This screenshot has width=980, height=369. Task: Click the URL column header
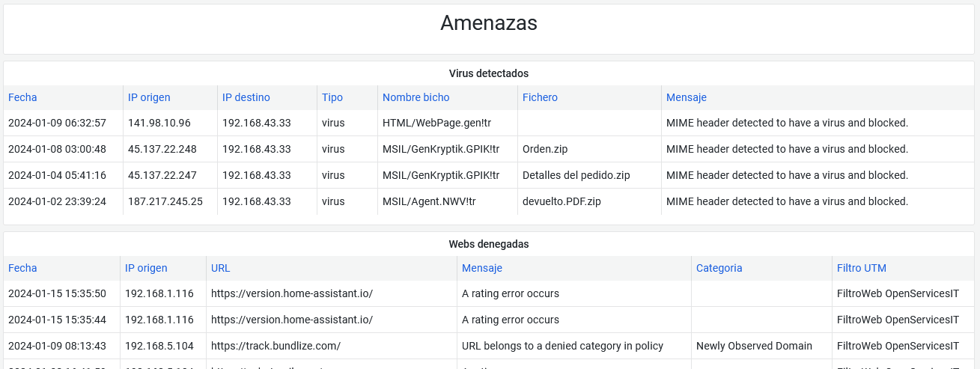221,268
